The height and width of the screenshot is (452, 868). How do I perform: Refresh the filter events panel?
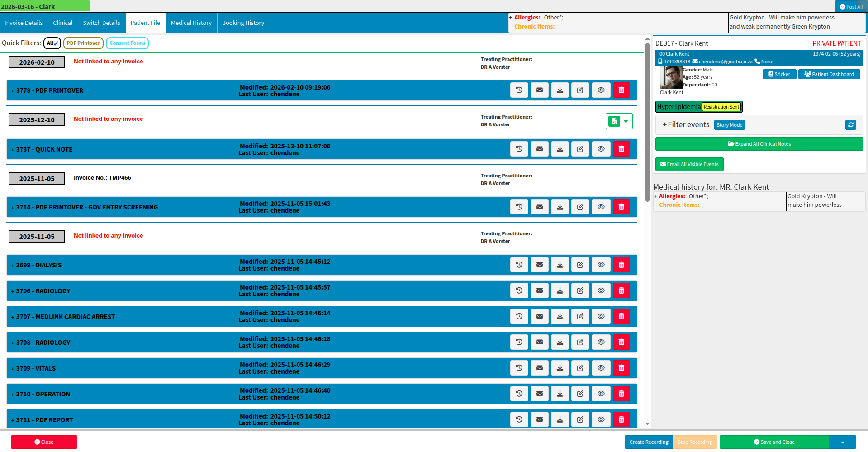click(851, 125)
